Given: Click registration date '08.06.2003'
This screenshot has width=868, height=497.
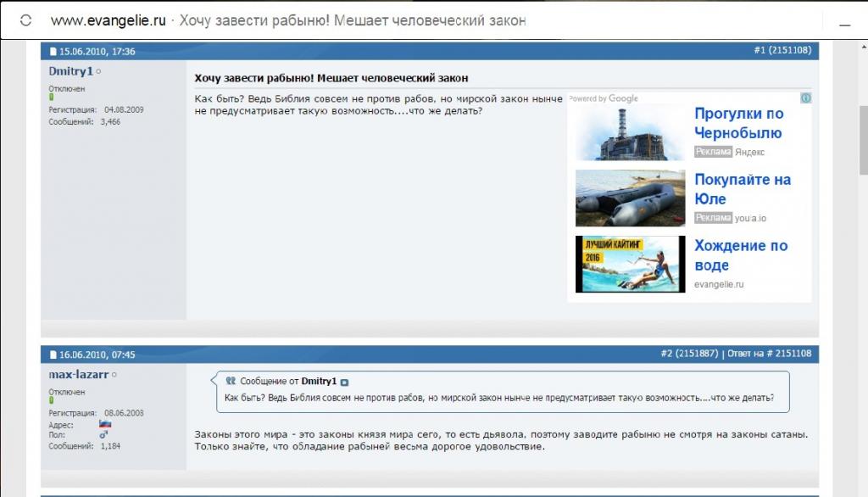Looking at the screenshot, I should click(124, 413).
